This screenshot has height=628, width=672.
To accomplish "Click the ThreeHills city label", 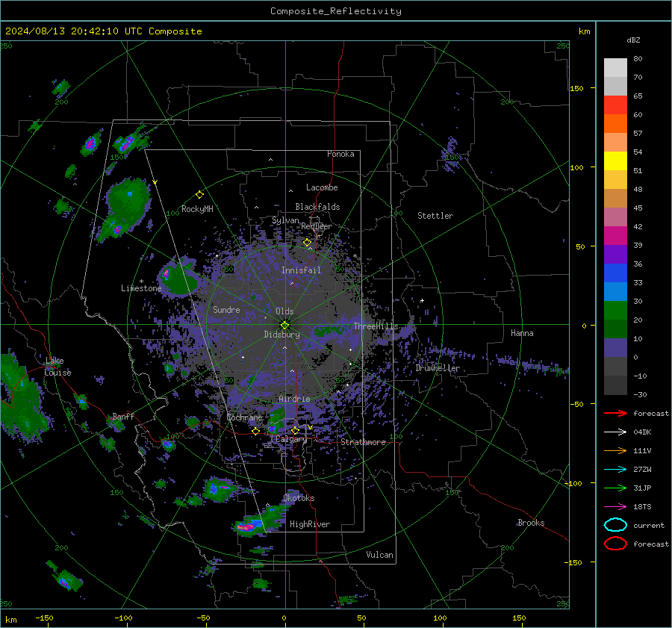I will [x=376, y=326].
